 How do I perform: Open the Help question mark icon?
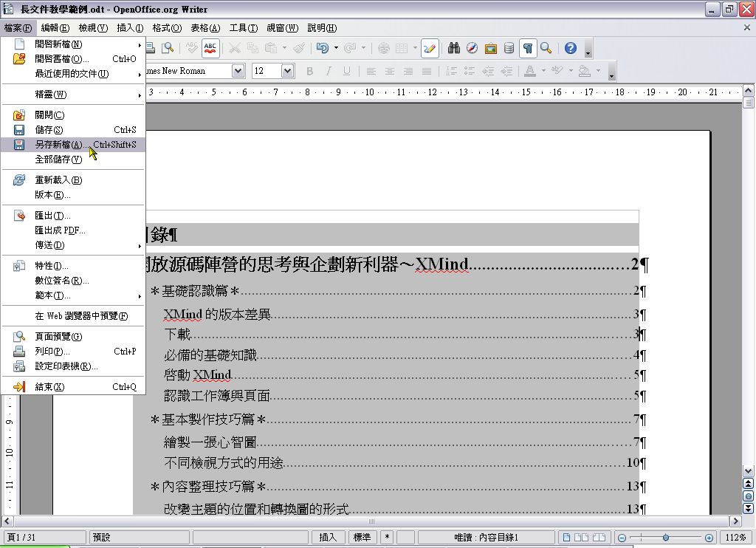571,48
